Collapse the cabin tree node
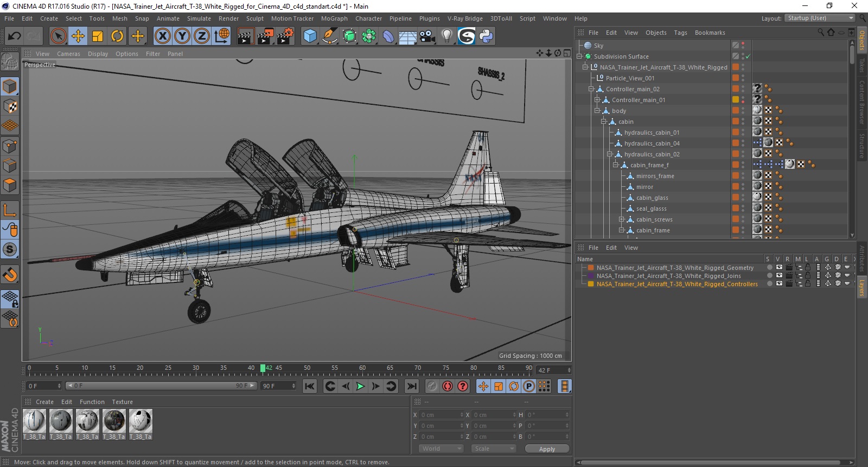Viewport: 868px width, 467px height. coord(603,122)
